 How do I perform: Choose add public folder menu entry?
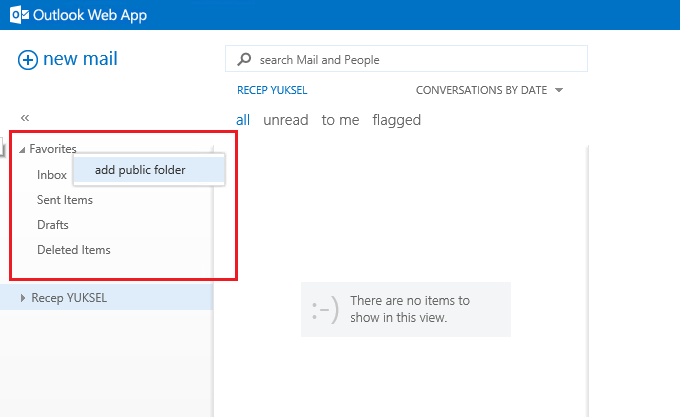point(149,170)
